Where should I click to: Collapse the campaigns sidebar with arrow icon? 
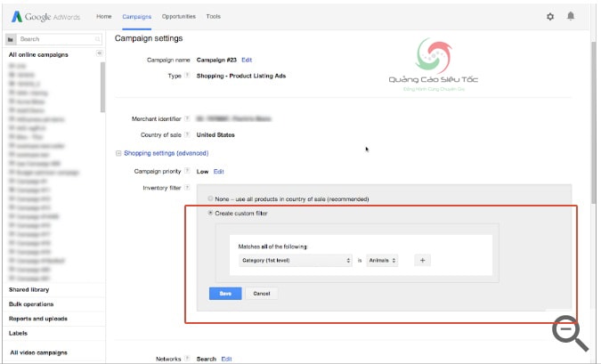(x=99, y=53)
